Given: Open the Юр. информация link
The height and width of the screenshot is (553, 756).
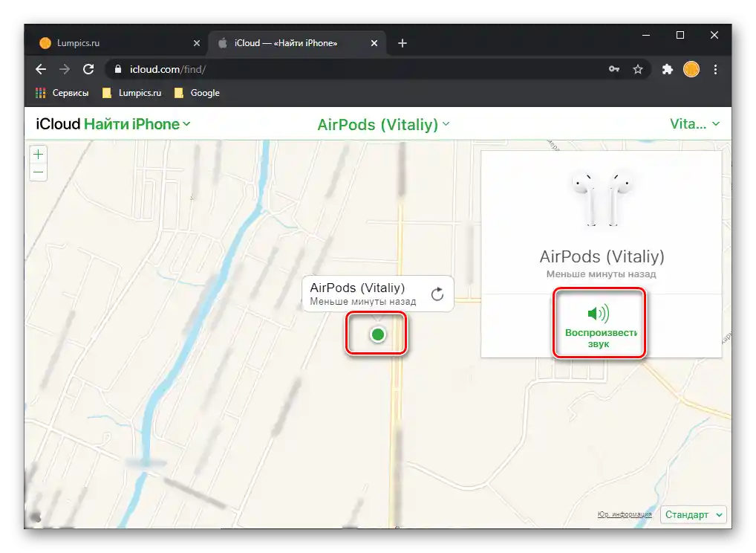Looking at the screenshot, I should (625, 514).
